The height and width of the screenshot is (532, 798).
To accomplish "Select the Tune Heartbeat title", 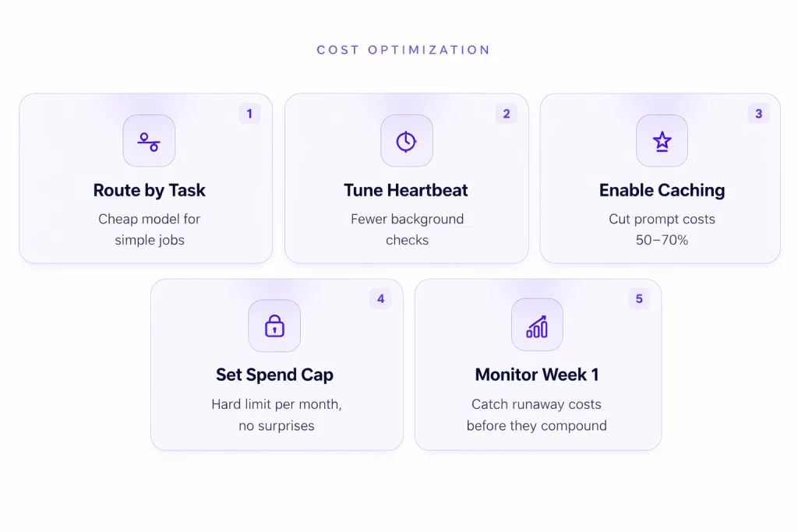I will pyautogui.click(x=406, y=190).
